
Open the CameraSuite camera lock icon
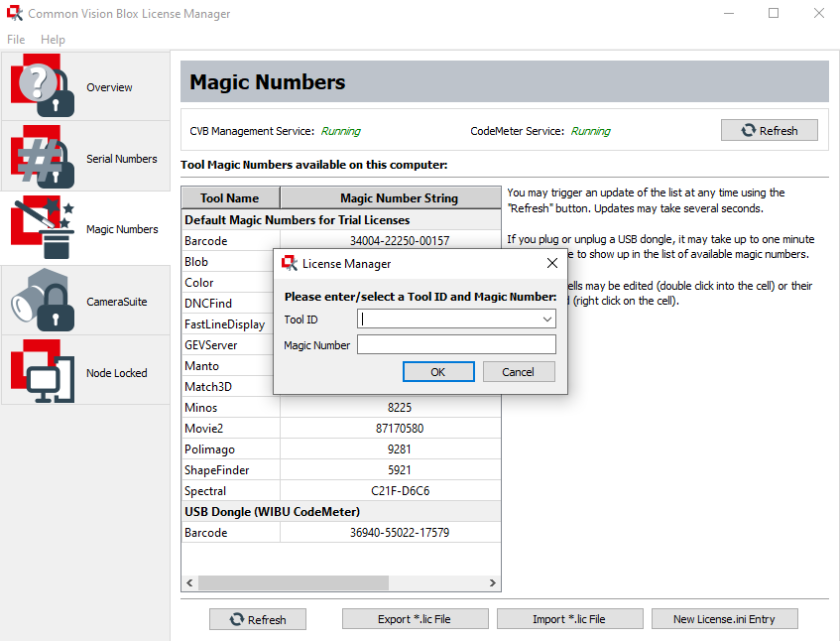(44, 301)
